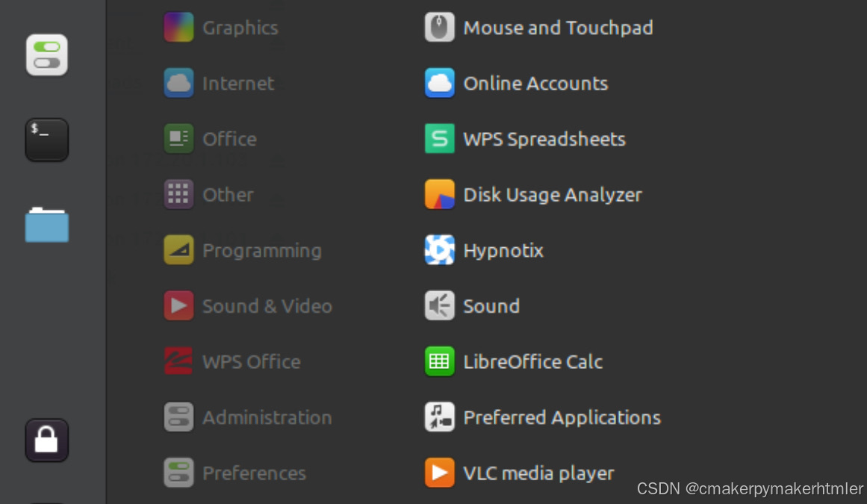Click the Programming category icon

tap(178, 250)
